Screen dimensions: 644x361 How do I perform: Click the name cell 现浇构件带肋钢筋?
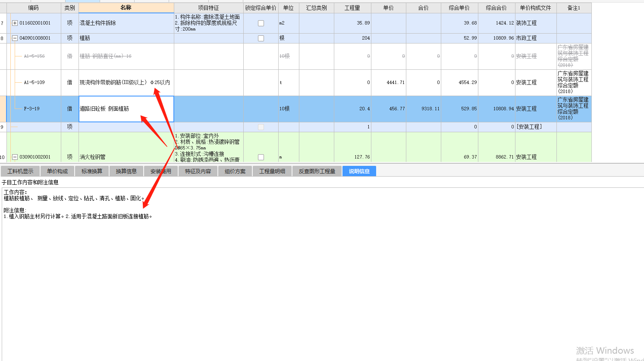126,83
